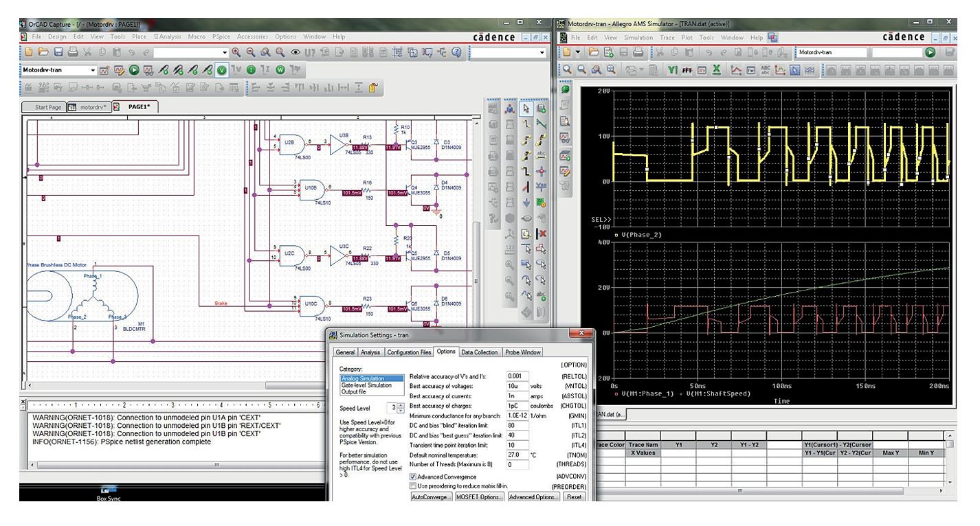The width and height of the screenshot is (980, 526).
Task: Enable 'Use preordering to reduce matrix fill-in'
Action: click(413, 485)
